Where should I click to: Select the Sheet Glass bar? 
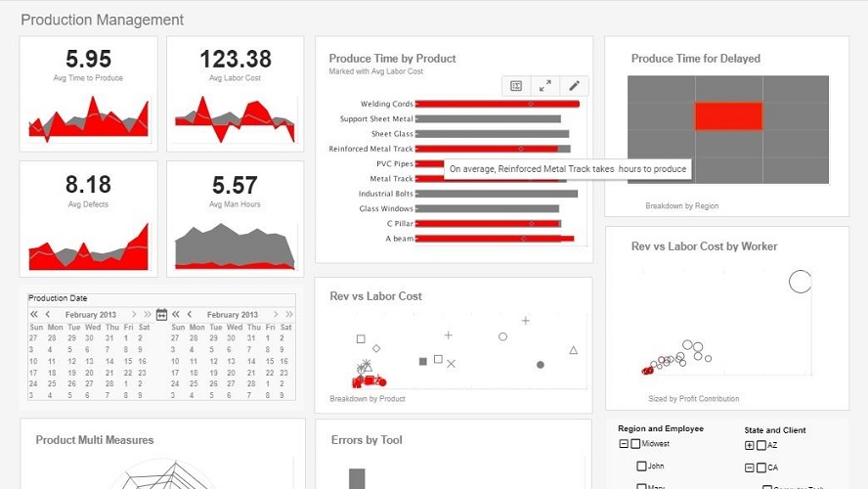click(x=492, y=134)
